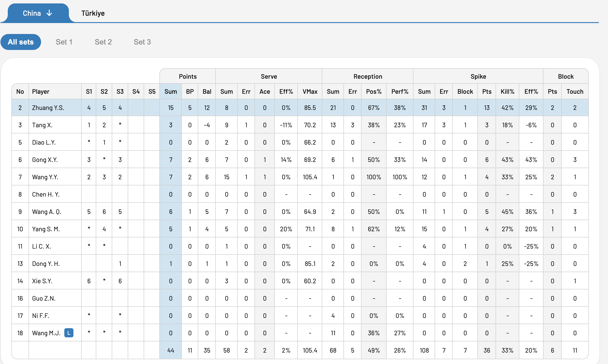Viewport: 608px width, 364px height.
Task: Select the All sets filter
Action: click(21, 42)
